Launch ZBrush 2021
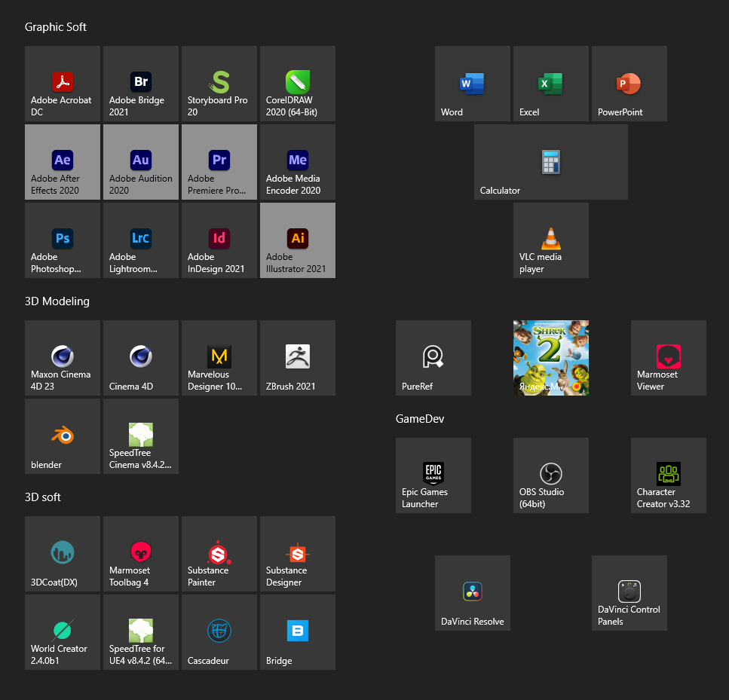 298,358
